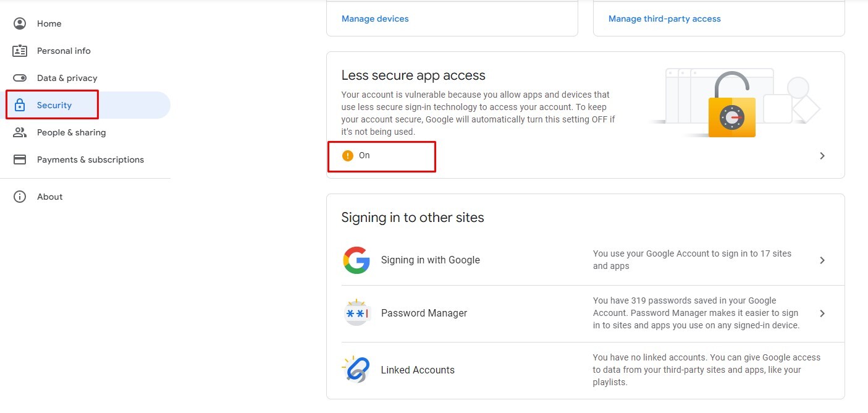The width and height of the screenshot is (868, 413).
Task: Expand Less secure app access chevron
Action: click(822, 156)
